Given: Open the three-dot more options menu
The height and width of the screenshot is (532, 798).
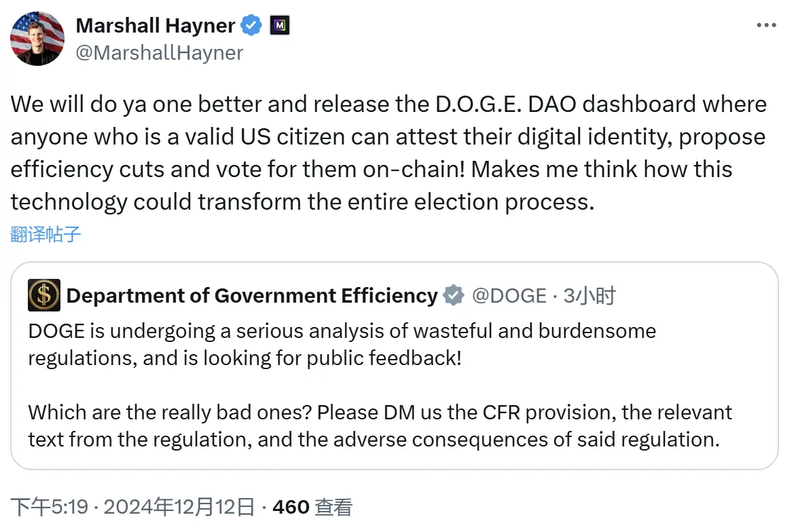Looking at the screenshot, I should pos(767,24).
